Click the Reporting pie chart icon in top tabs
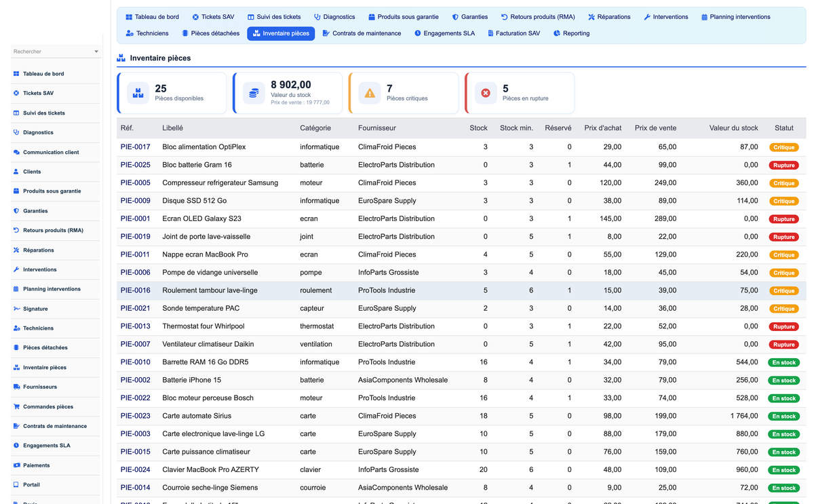This screenshot has width=814, height=504. point(557,33)
